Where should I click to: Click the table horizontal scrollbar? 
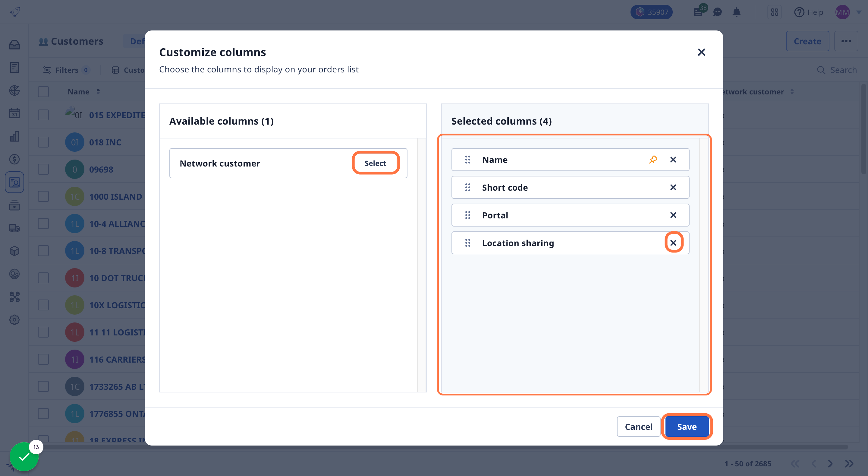tap(438, 447)
